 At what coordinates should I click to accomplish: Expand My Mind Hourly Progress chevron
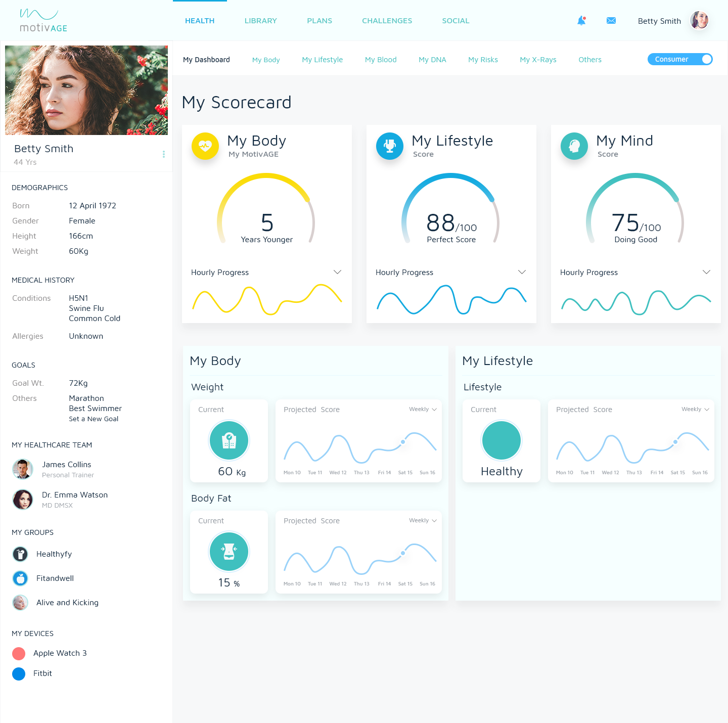click(x=707, y=272)
